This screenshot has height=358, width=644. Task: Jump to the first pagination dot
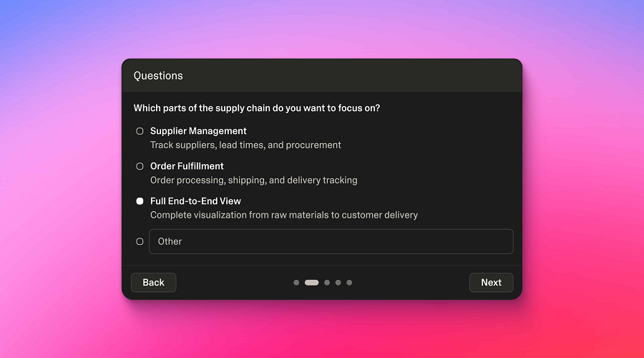(x=296, y=283)
